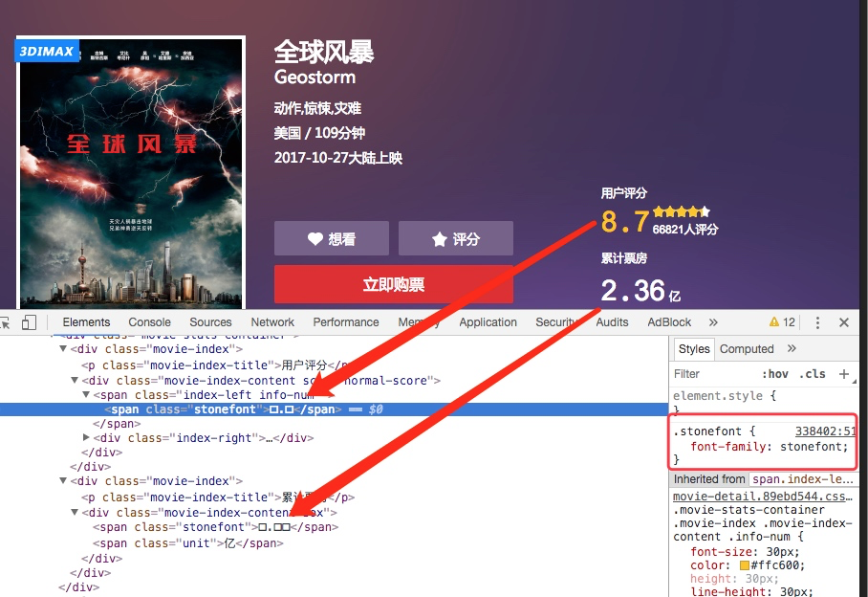868x597 pixels.
Task: Open movie-detail.89ebd544.css source link
Action: 762,497
